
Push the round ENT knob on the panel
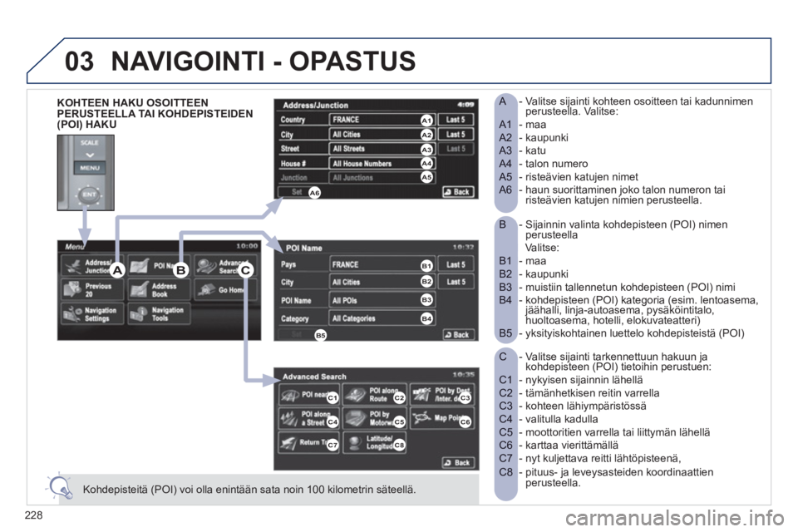(x=90, y=195)
